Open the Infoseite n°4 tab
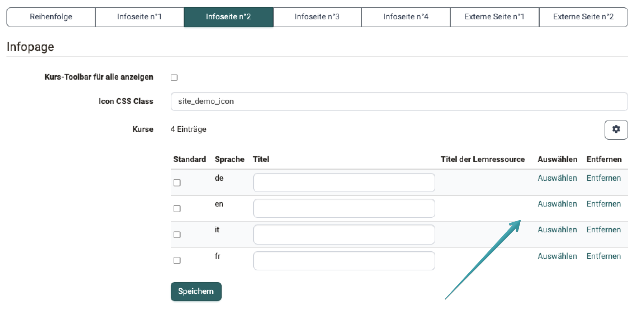 click(x=406, y=17)
